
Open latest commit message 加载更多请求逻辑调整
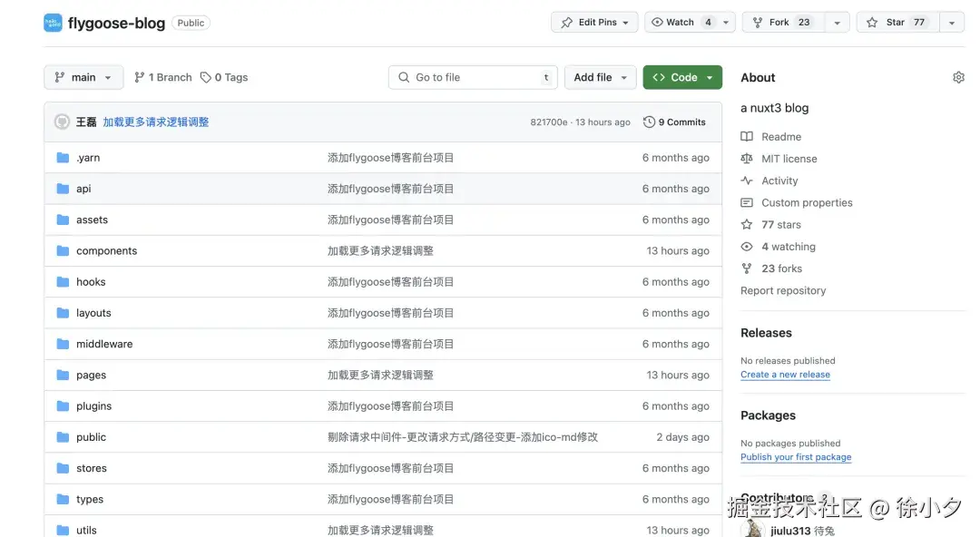pyautogui.click(x=156, y=122)
